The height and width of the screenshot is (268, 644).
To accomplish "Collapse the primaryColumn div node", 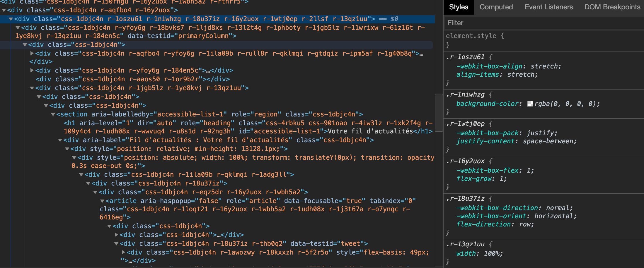I will pos(18,28).
